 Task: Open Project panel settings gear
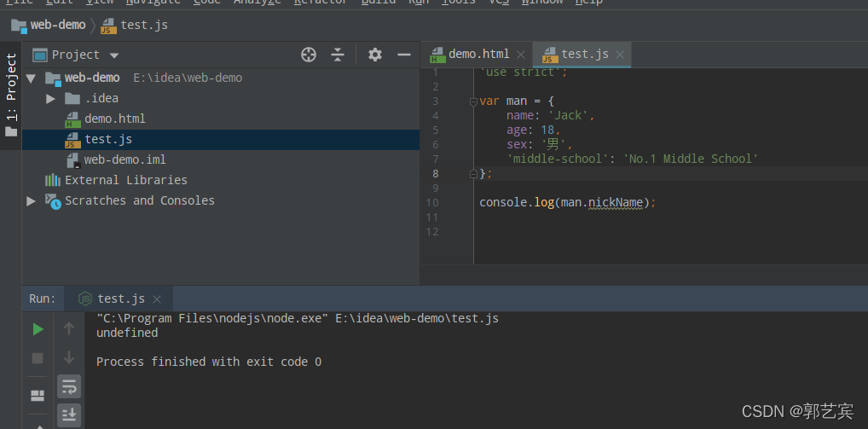375,55
